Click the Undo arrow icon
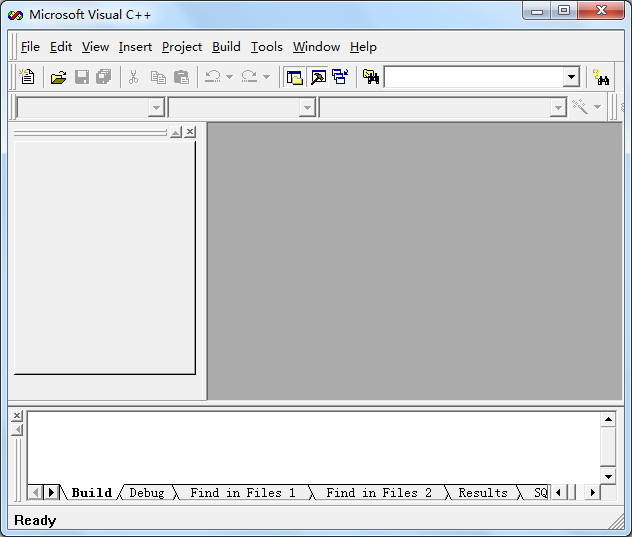Screen dimensions: 632x537 [212, 77]
